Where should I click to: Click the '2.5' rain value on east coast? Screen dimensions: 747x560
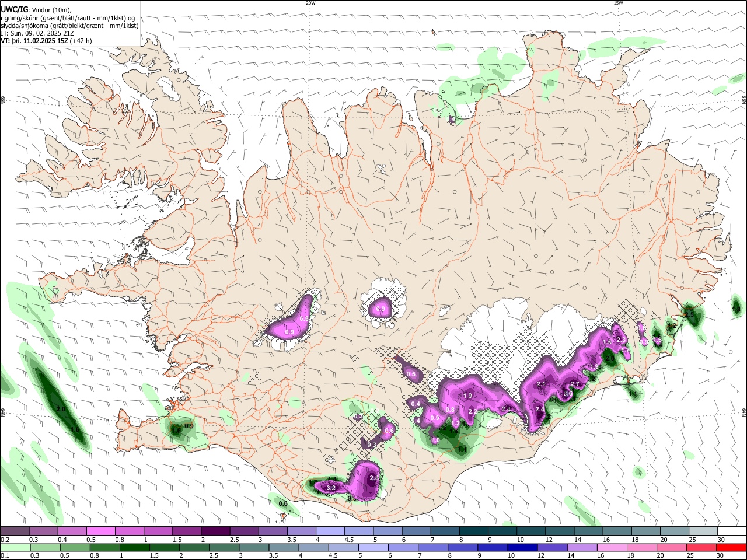click(x=689, y=314)
